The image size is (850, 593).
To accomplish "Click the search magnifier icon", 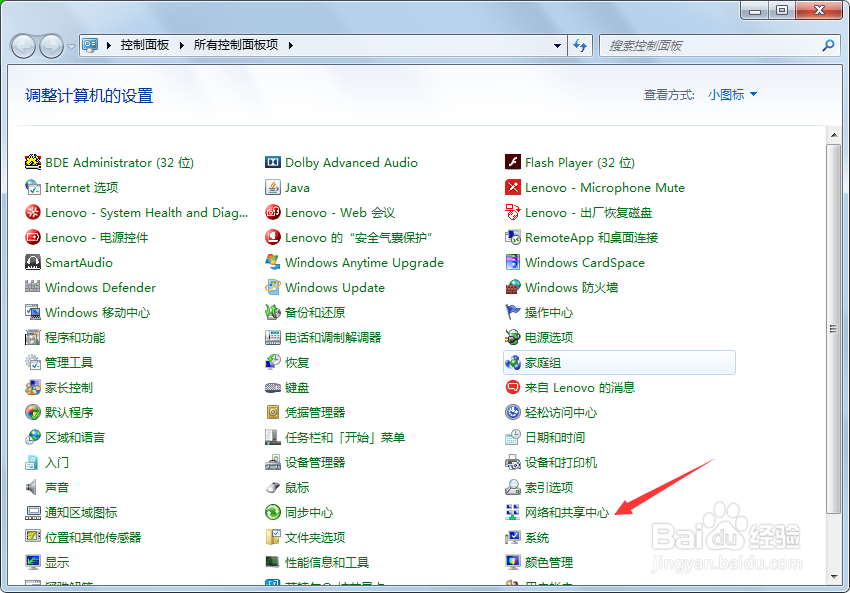I will 828,46.
